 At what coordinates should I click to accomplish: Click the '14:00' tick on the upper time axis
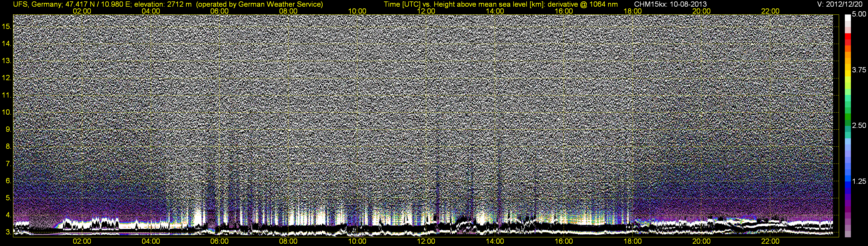tap(495, 11)
